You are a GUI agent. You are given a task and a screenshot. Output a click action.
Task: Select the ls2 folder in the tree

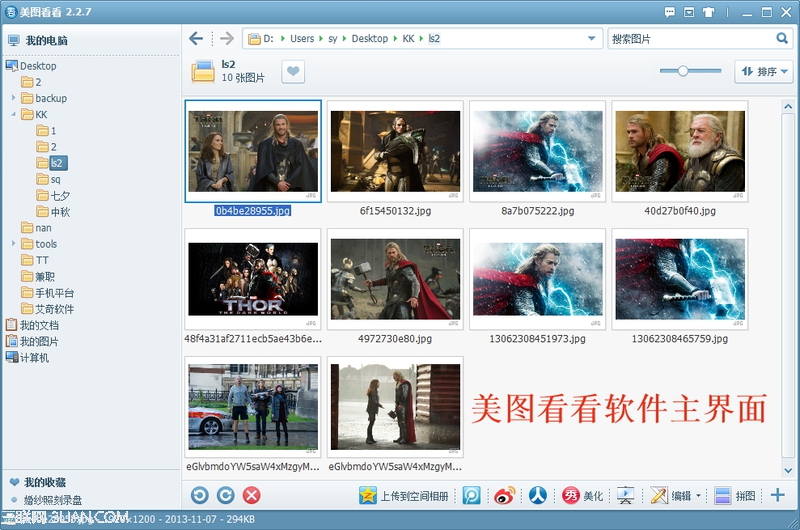tap(52, 163)
